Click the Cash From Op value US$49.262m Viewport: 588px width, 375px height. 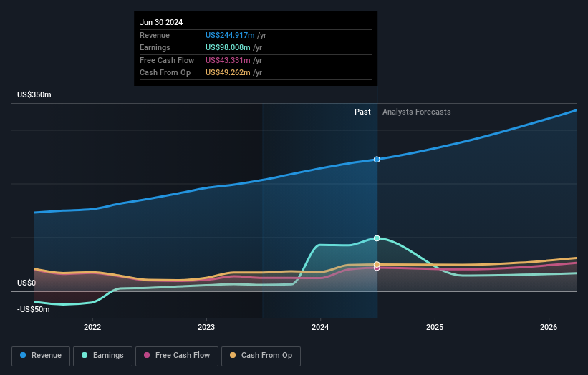point(228,73)
